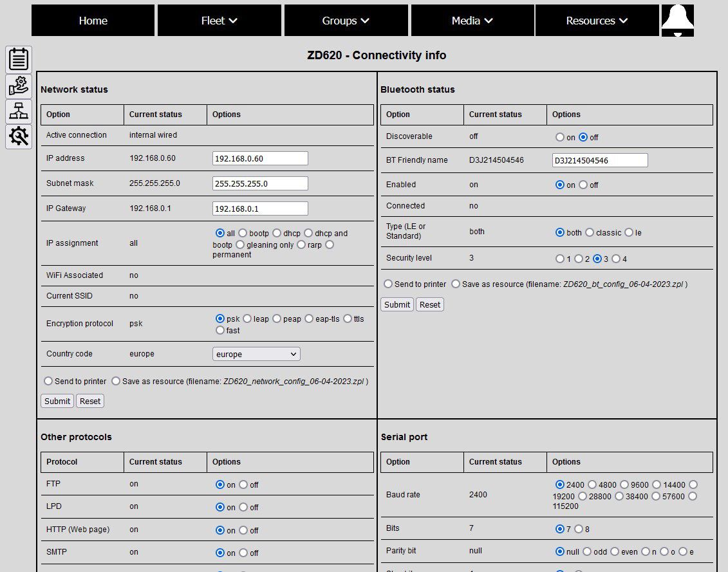
Task: Set Parity bit to even
Action: [615, 551]
